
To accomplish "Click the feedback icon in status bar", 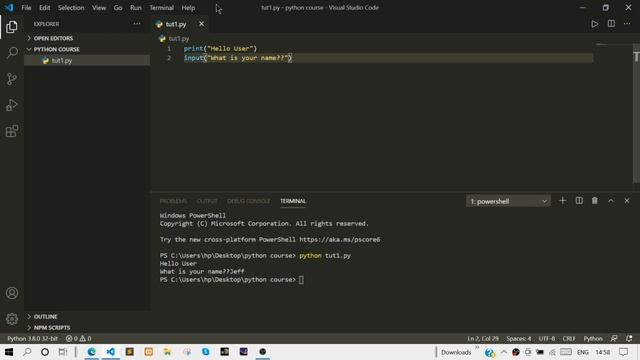I will 614,338.
